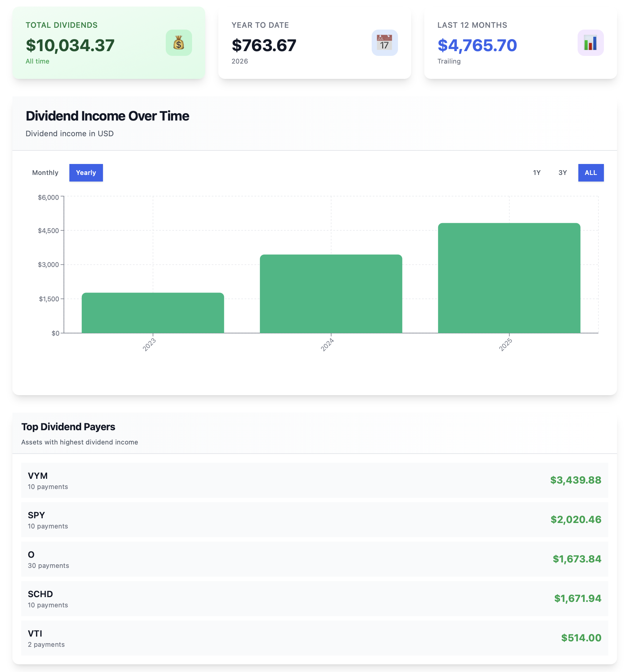Select the 3Y time range
The image size is (628, 672).
[562, 172]
